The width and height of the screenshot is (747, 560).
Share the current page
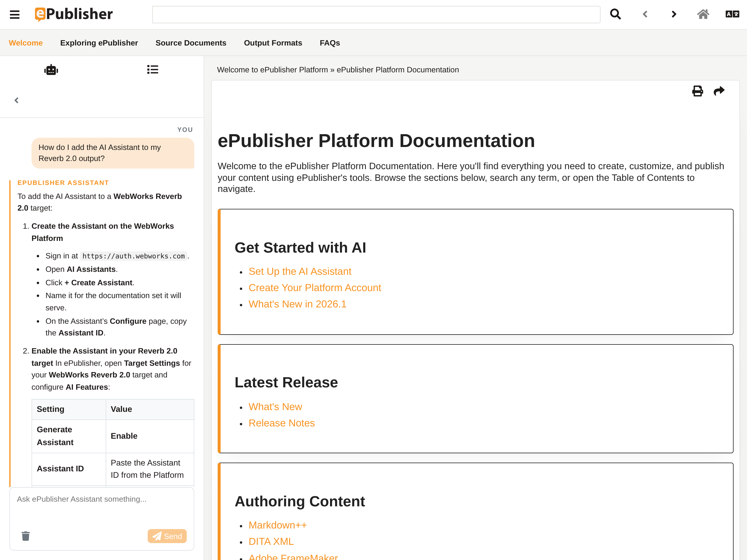(x=719, y=91)
